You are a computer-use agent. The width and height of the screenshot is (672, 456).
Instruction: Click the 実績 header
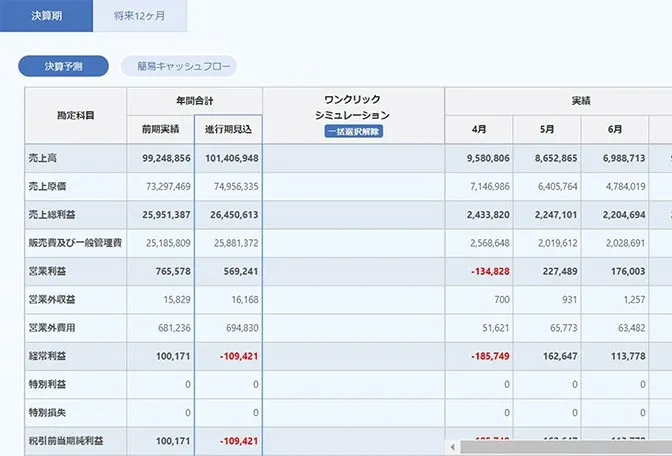[x=581, y=101]
